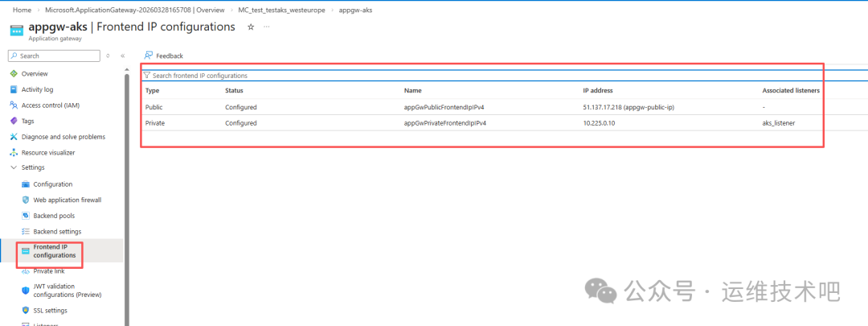This screenshot has height=326, width=868.
Task: Open appGwPrivateFrontendIpIPv4 configuration
Action: tap(445, 123)
